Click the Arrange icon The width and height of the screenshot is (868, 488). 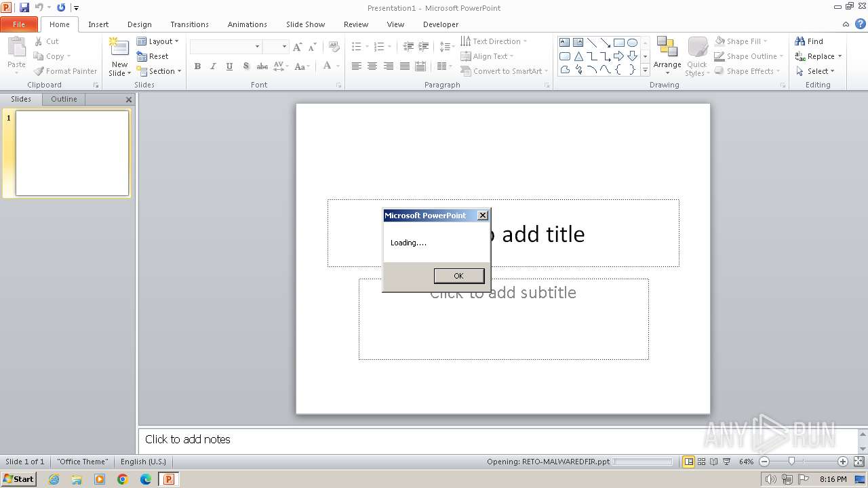(x=667, y=56)
